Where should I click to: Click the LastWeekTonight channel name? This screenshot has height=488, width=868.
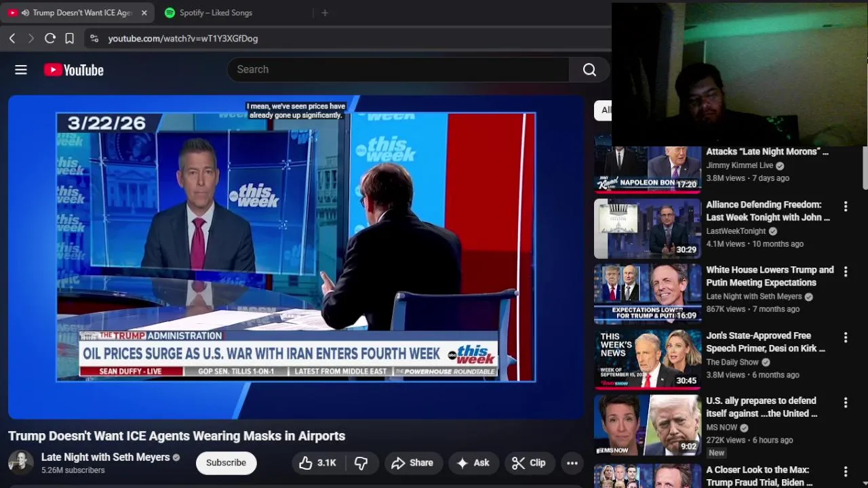point(736,231)
